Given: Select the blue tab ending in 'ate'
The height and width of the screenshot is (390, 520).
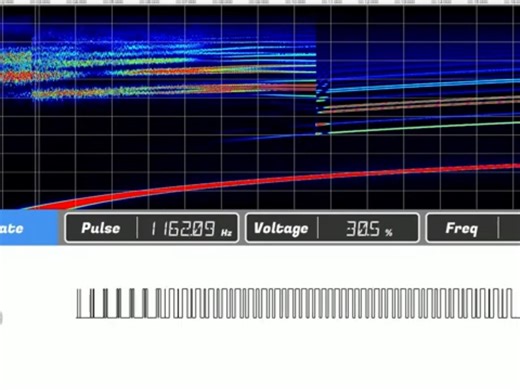Looking at the screenshot, I should coord(29,228).
